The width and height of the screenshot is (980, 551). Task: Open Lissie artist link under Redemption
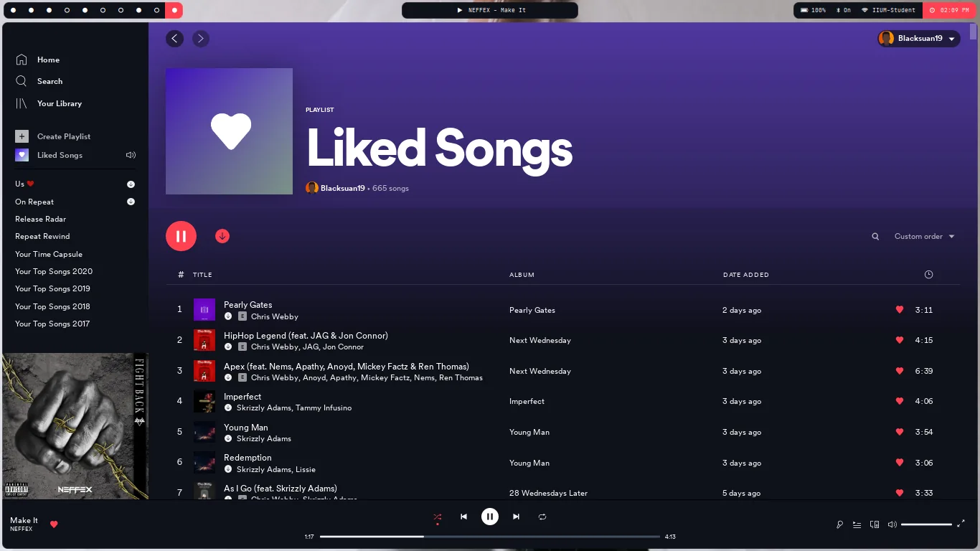(x=306, y=469)
